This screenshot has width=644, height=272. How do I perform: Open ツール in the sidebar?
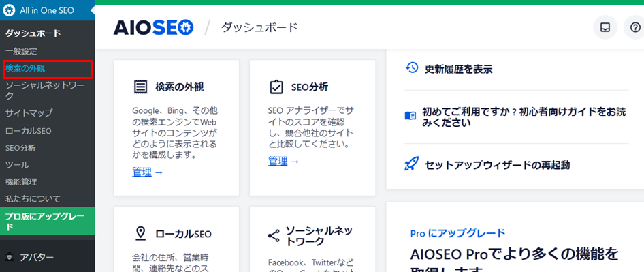(17, 165)
